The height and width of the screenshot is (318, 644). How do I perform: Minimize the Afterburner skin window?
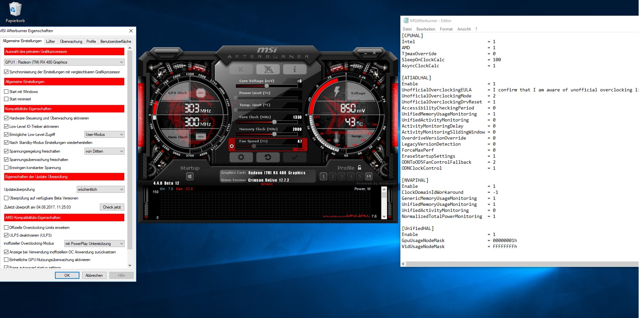tap(366, 53)
